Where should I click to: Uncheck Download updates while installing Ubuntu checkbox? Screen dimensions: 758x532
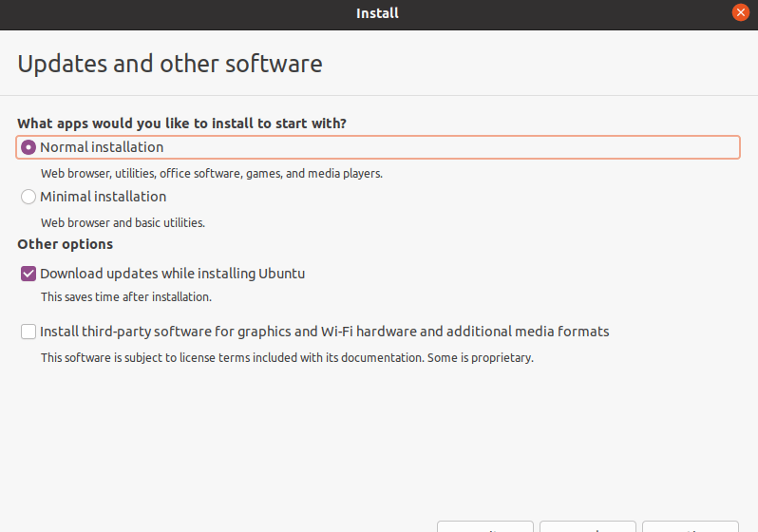(28, 274)
